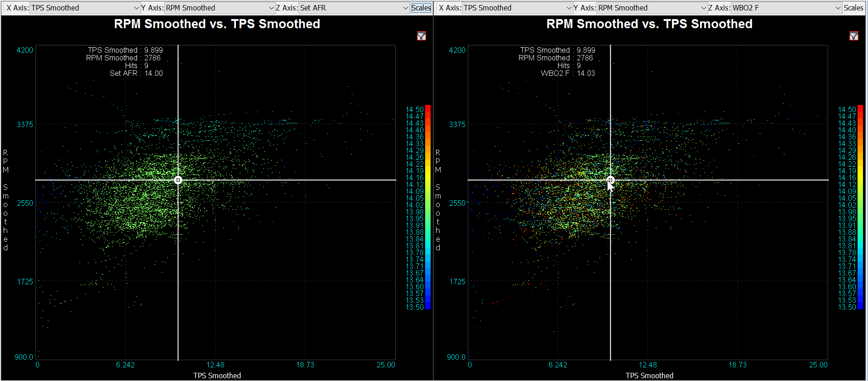Click the filter icon in the WBO2 F plot
This screenshot has height=381, width=868.
click(x=853, y=36)
